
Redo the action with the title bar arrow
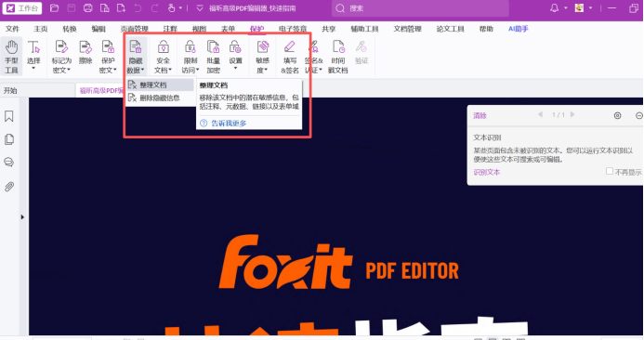point(154,8)
